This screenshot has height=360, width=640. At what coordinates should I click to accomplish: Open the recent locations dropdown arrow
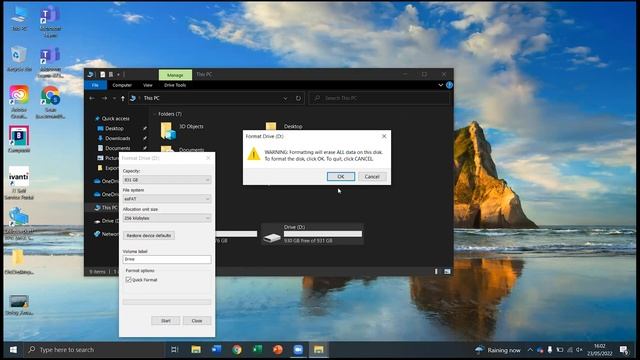pyautogui.click(x=114, y=98)
